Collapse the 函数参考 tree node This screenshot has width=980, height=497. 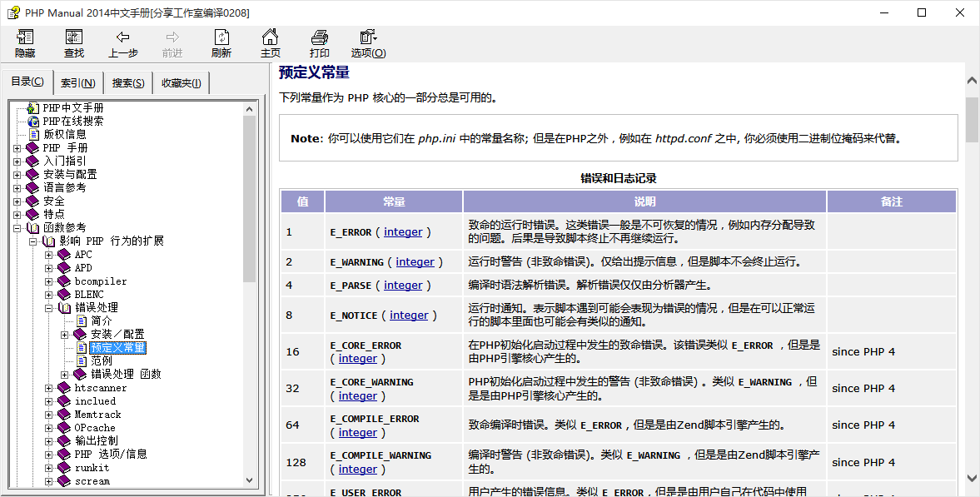pyautogui.click(x=17, y=228)
